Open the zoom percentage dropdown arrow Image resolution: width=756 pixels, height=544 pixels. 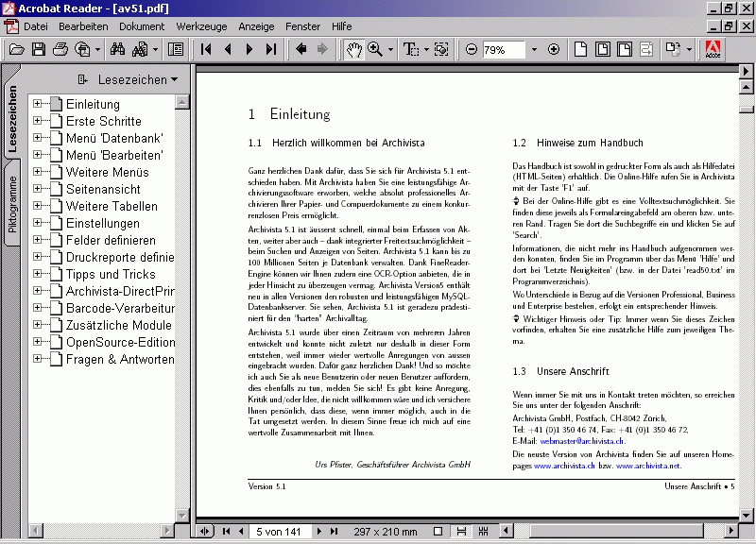[x=534, y=49]
